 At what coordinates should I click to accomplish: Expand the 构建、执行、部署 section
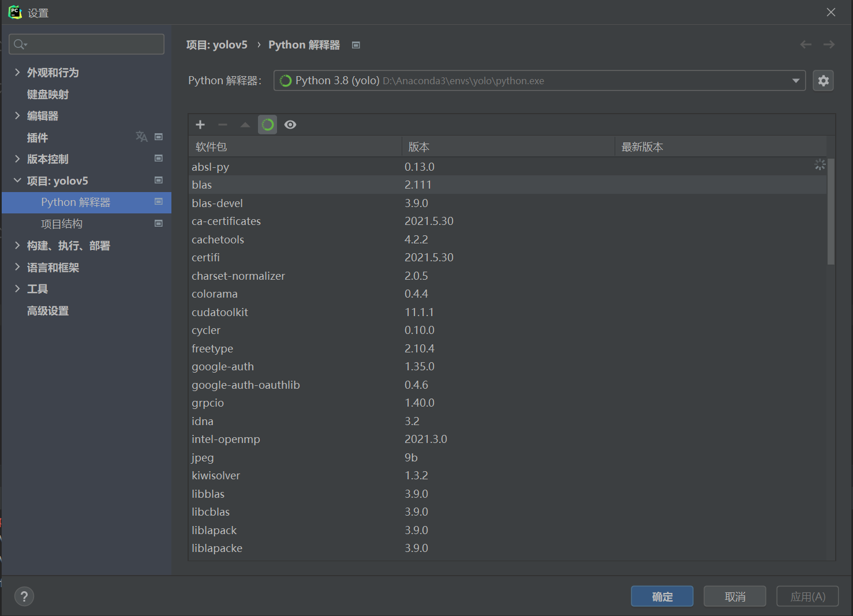coord(17,245)
